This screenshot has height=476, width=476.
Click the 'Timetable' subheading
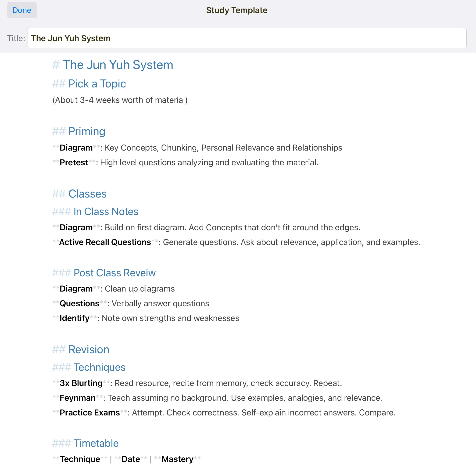click(x=96, y=443)
